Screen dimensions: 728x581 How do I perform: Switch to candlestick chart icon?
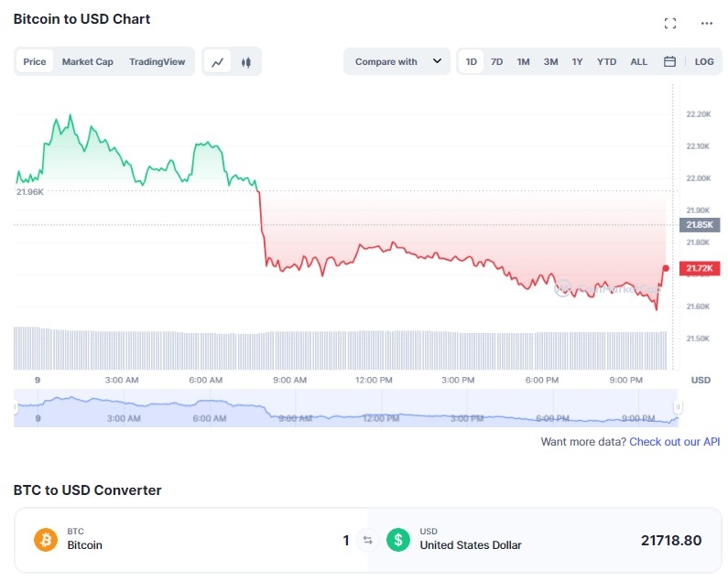[x=246, y=61]
